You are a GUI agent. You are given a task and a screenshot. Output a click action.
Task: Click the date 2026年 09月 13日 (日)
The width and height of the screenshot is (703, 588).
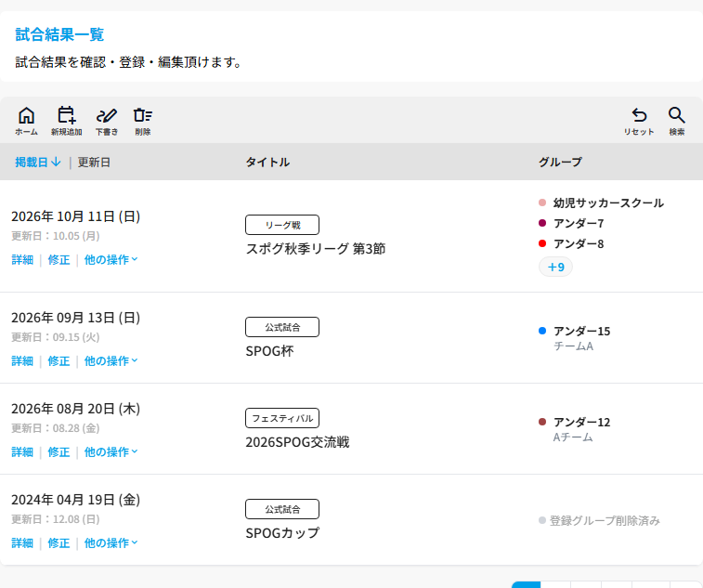pos(76,318)
